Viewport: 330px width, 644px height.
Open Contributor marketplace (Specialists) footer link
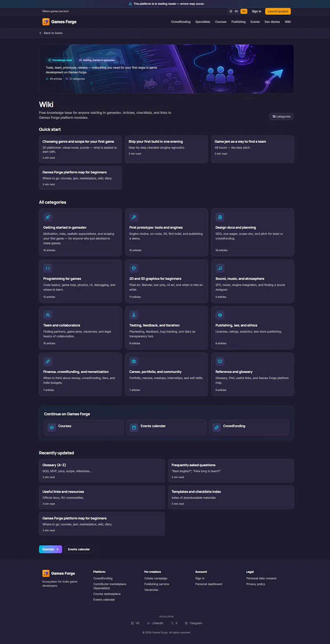(x=110, y=586)
